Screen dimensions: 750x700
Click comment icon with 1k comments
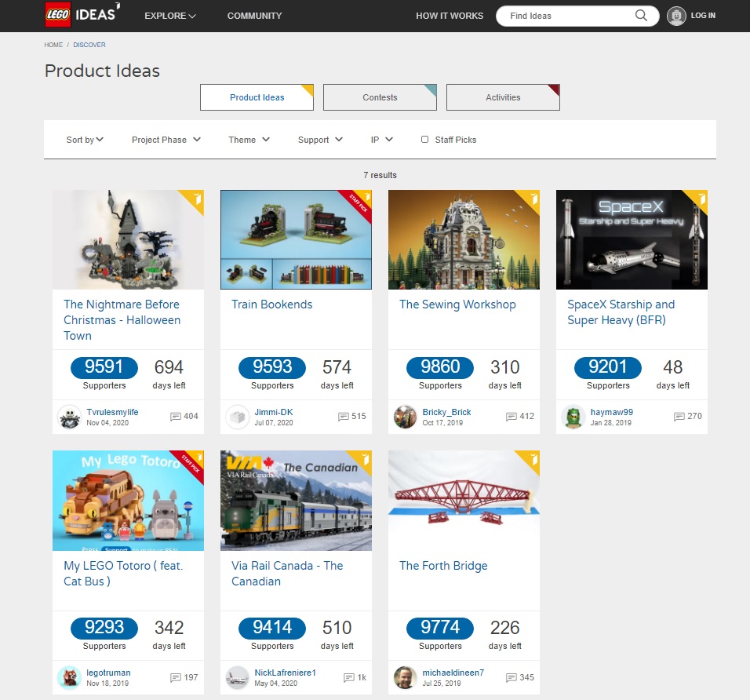pos(348,677)
